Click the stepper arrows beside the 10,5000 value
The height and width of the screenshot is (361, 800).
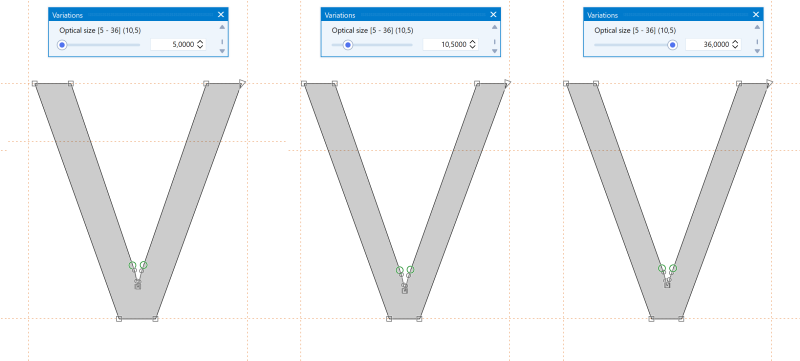click(x=472, y=45)
